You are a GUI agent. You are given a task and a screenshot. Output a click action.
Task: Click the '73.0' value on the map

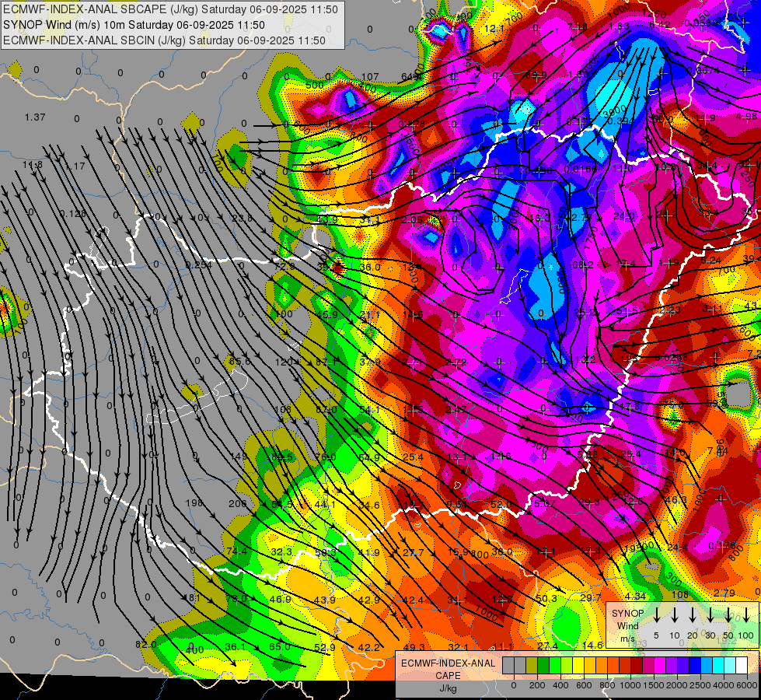click(236, 598)
